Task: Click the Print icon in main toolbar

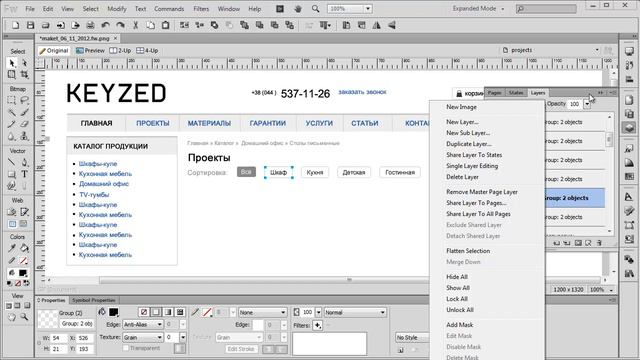Action: click(90, 25)
